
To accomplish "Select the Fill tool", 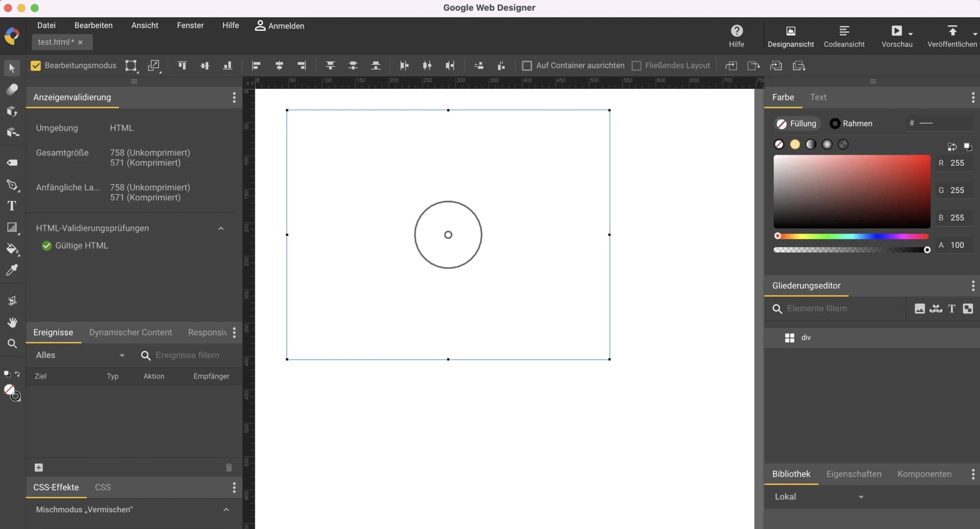I will (x=12, y=249).
